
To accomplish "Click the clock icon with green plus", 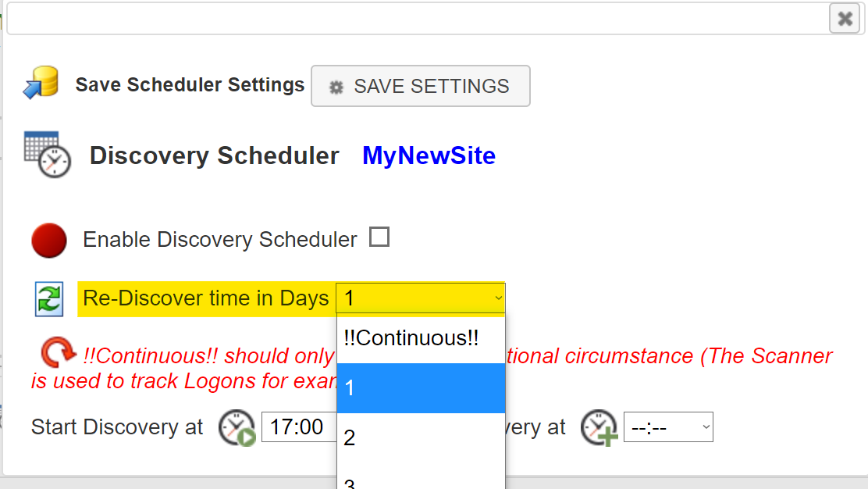I will click(599, 427).
